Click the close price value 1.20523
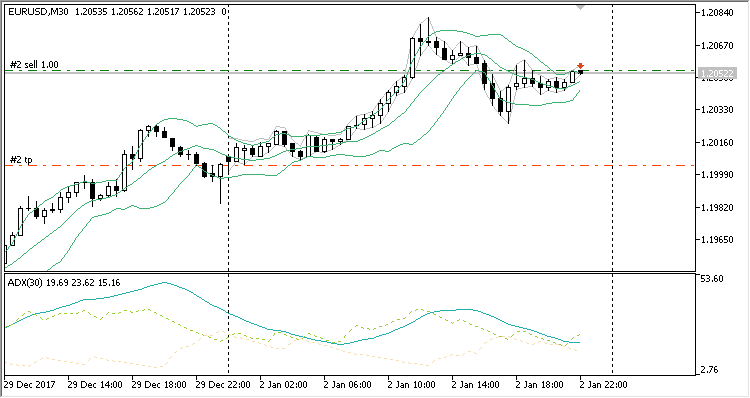Screen dimensions: 750x398 pyautogui.click(x=199, y=12)
